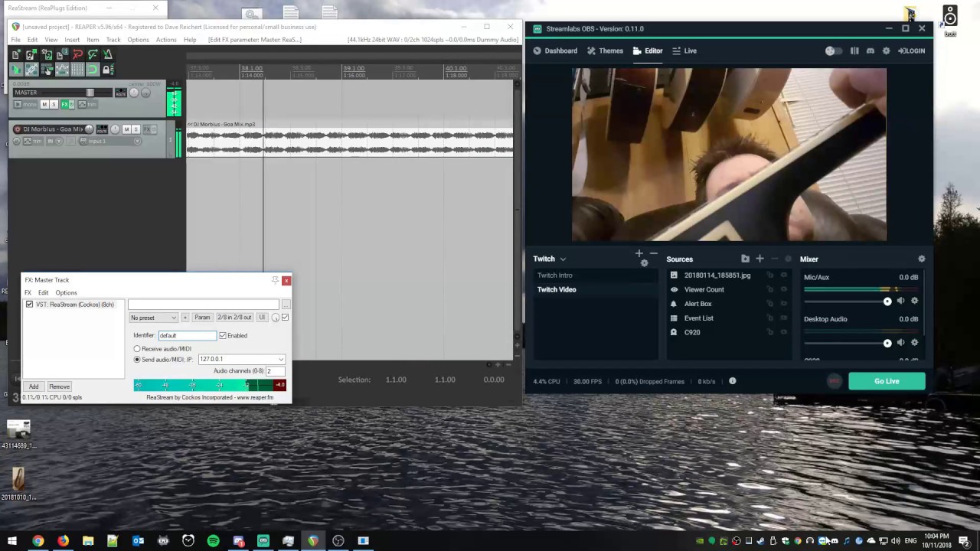Uncheck VST: ReaStream (Cockos) in FX list

point(29,305)
